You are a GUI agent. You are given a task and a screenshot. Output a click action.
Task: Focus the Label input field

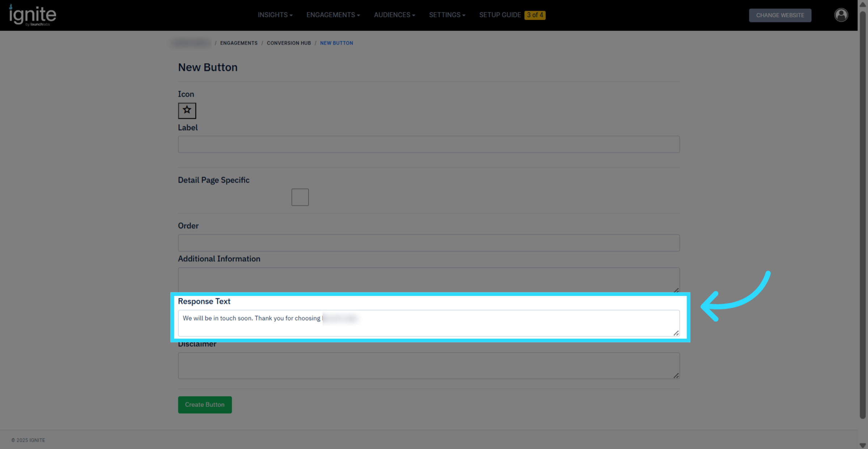(429, 144)
